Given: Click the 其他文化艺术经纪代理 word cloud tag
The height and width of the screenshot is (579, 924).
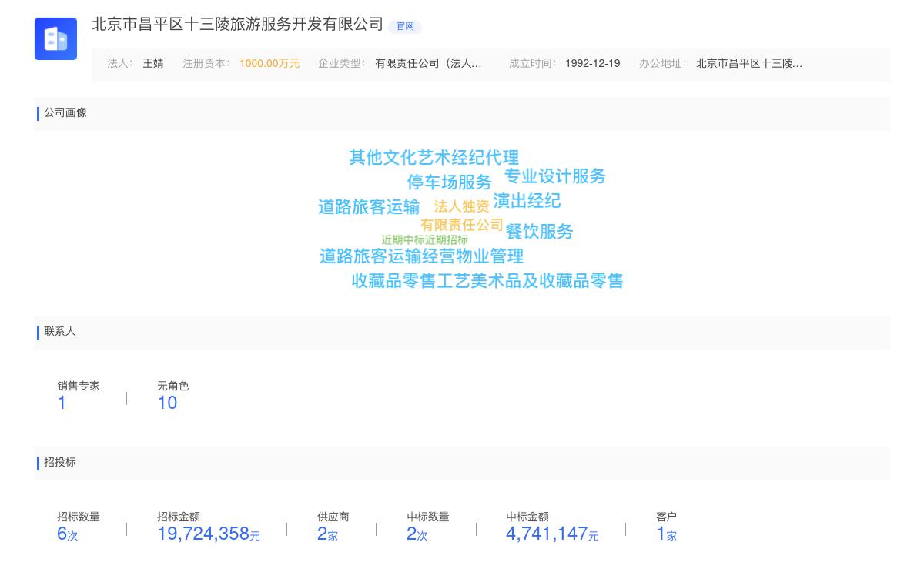Looking at the screenshot, I should [x=434, y=158].
